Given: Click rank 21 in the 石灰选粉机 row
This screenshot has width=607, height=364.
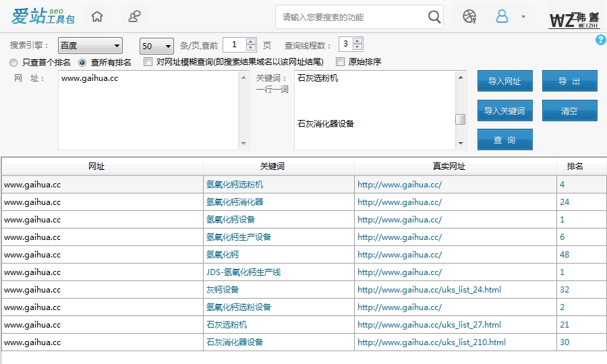Looking at the screenshot, I should point(565,325).
